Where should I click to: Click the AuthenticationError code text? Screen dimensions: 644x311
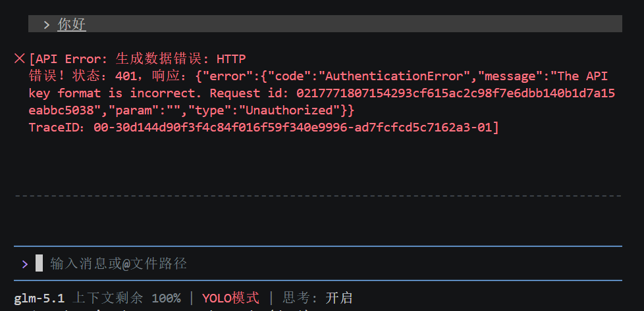tap(382, 76)
